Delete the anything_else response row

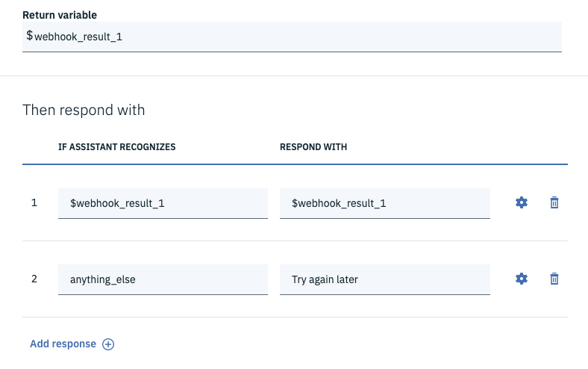554,279
